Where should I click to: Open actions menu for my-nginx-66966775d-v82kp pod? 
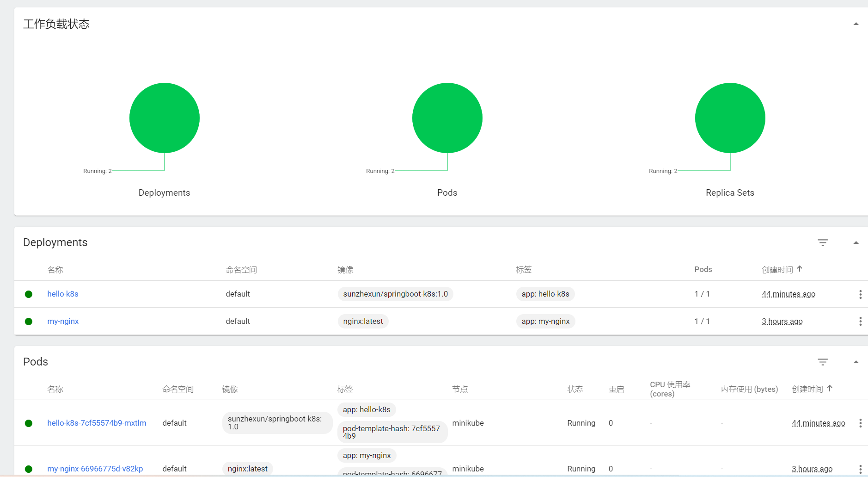pyautogui.click(x=860, y=469)
